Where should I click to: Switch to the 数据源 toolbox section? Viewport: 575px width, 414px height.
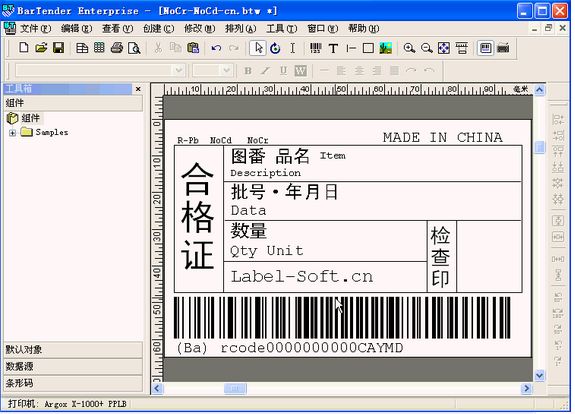tap(73, 367)
